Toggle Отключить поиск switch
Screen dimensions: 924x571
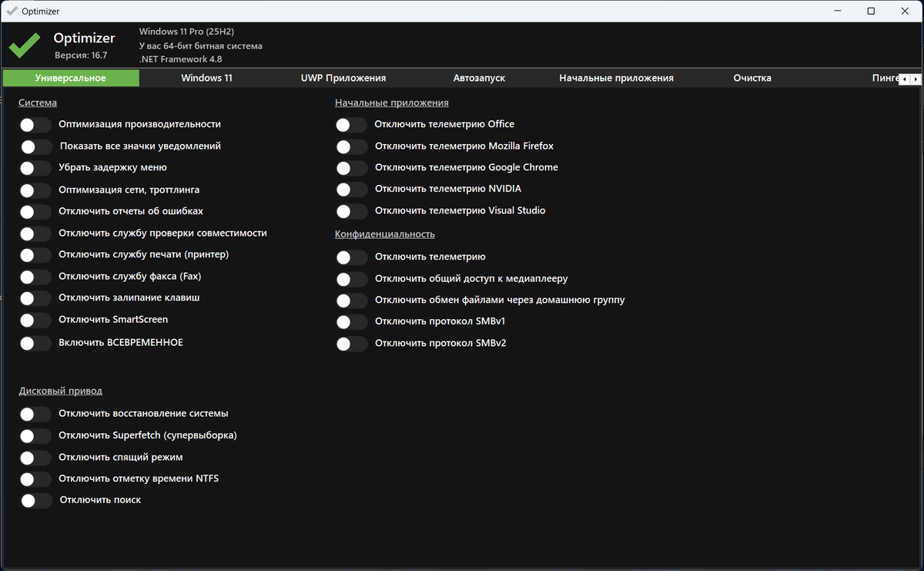[35, 501]
